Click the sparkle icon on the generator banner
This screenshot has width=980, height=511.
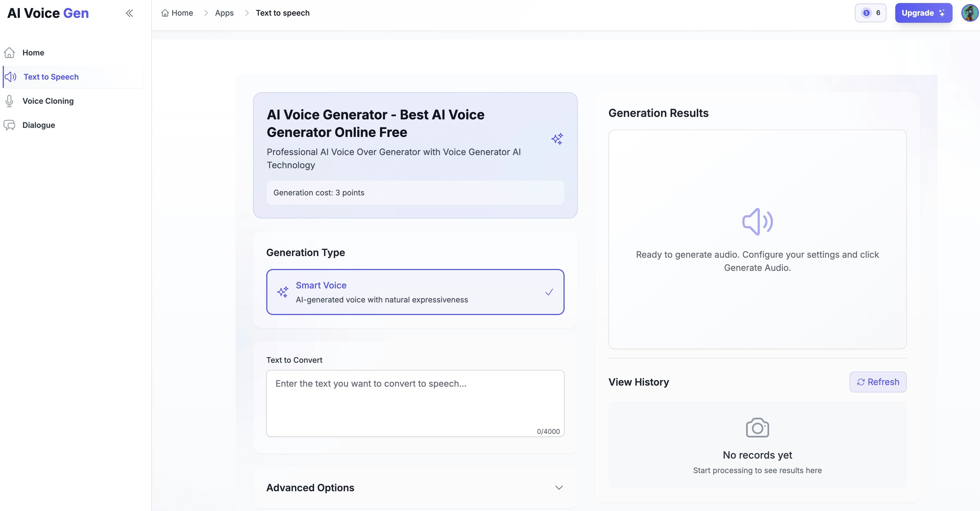click(x=557, y=139)
